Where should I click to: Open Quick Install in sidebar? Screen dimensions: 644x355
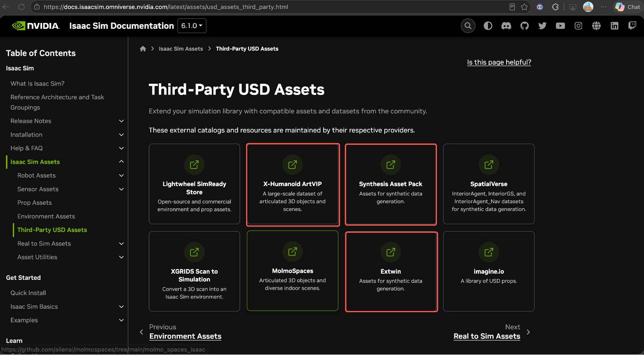click(x=28, y=293)
